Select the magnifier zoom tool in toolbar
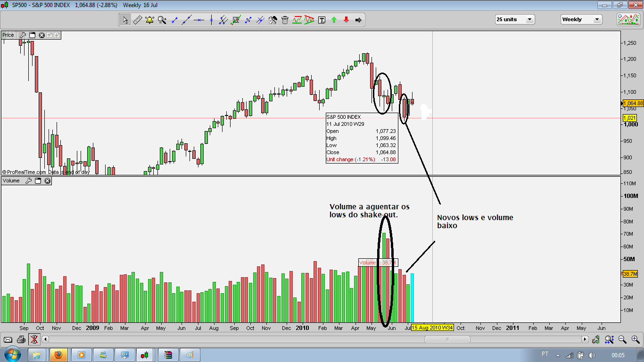 pyautogui.click(x=162, y=20)
